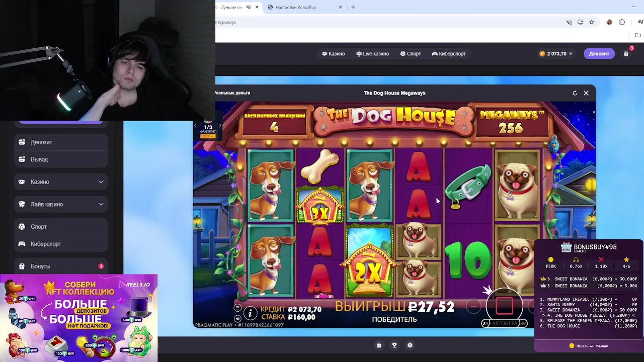Open Киберспорт in the left sidebar

click(x=61, y=244)
